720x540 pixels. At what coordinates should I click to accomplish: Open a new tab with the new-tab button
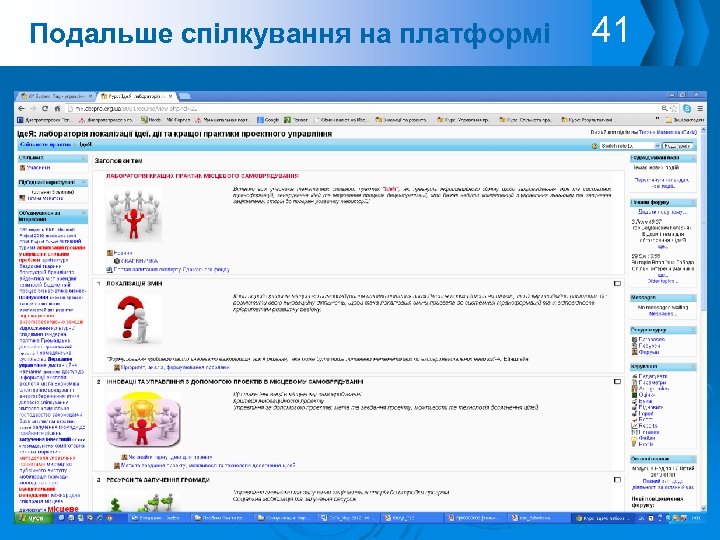click(185, 96)
